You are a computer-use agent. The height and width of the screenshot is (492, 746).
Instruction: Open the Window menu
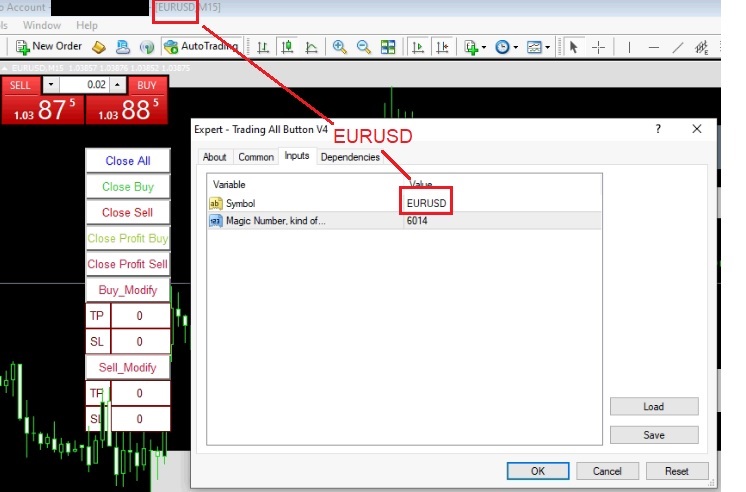coord(42,25)
